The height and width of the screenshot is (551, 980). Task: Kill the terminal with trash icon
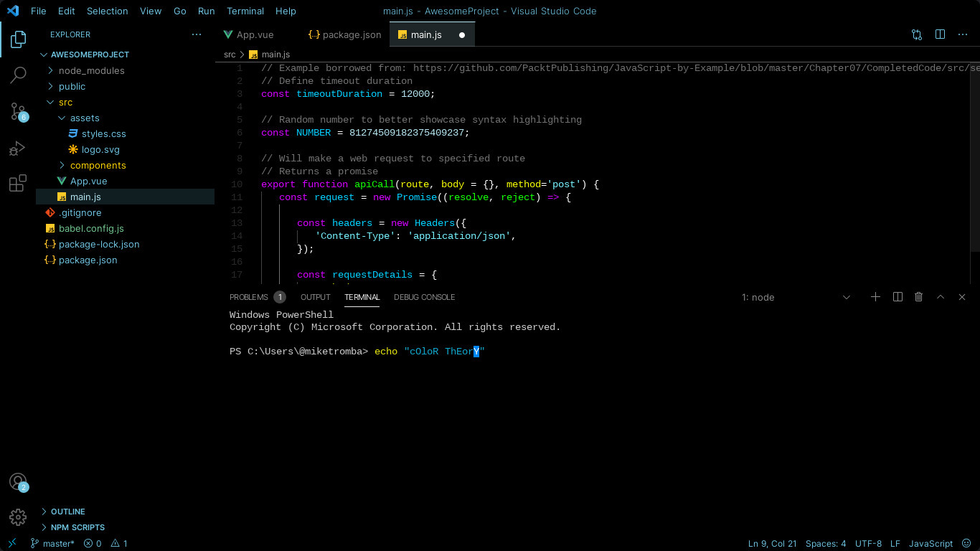click(918, 297)
